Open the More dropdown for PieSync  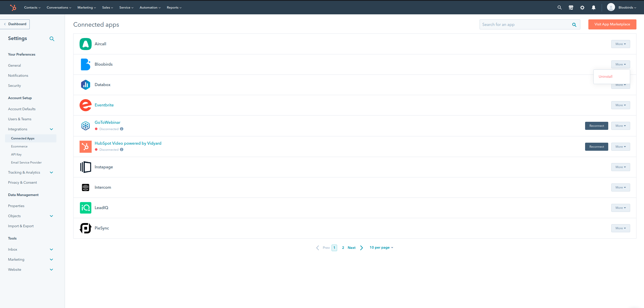coord(621,228)
